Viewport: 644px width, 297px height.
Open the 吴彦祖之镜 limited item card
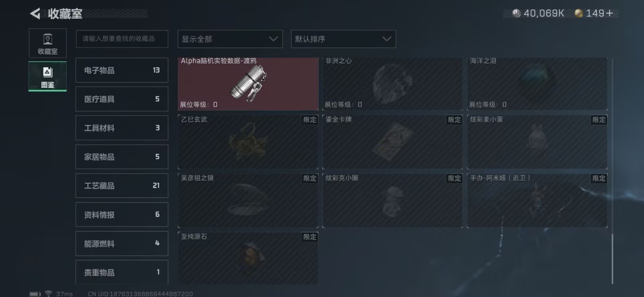click(x=248, y=200)
